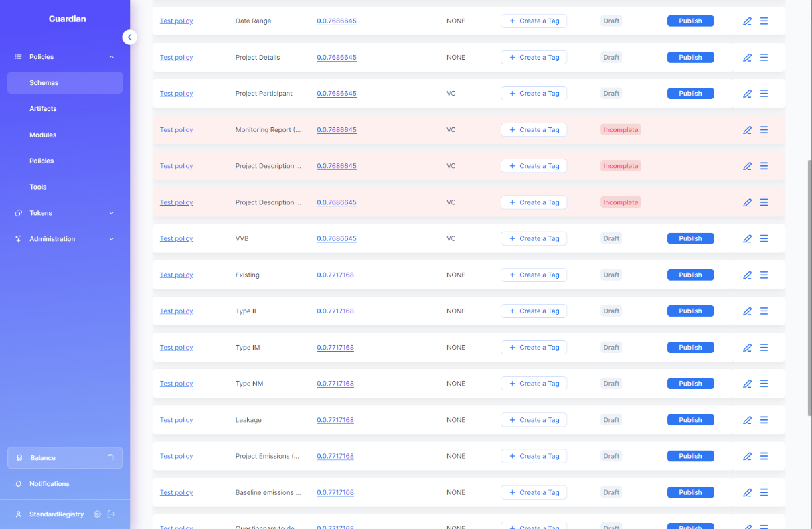Screen dimensions: 812x529
Task: Open row menu icon for Type IM schema
Action: click(x=764, y=348)
